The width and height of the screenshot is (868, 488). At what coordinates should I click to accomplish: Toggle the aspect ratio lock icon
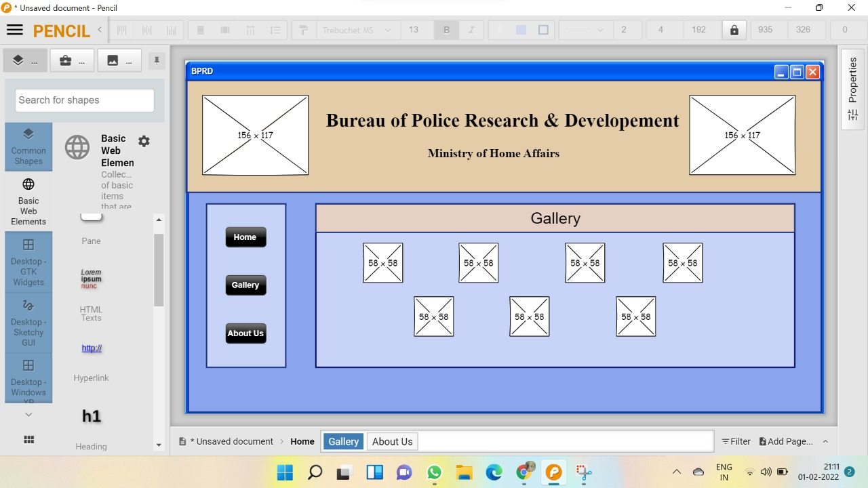(x=734, y=30)
